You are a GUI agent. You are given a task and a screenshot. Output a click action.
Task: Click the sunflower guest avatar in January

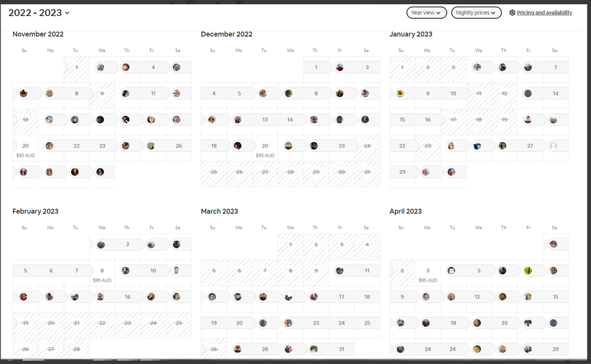tap(401, 94)
